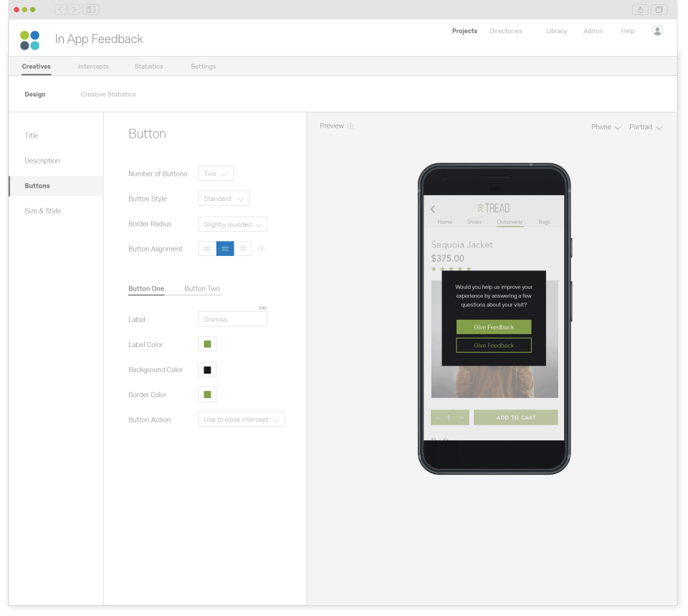Select left button alignment icon
The height and width of the screenshot is (616, 688).
(207, 248)
